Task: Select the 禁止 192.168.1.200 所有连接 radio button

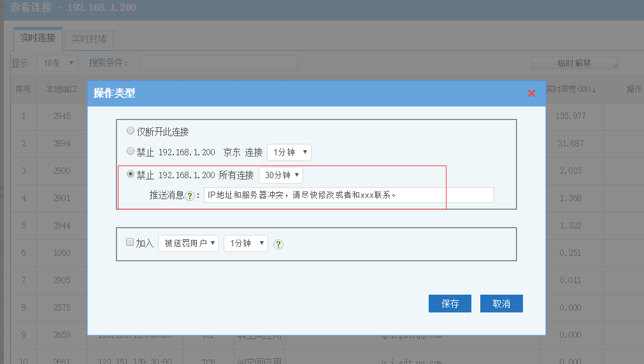Action: pos(131,174)
